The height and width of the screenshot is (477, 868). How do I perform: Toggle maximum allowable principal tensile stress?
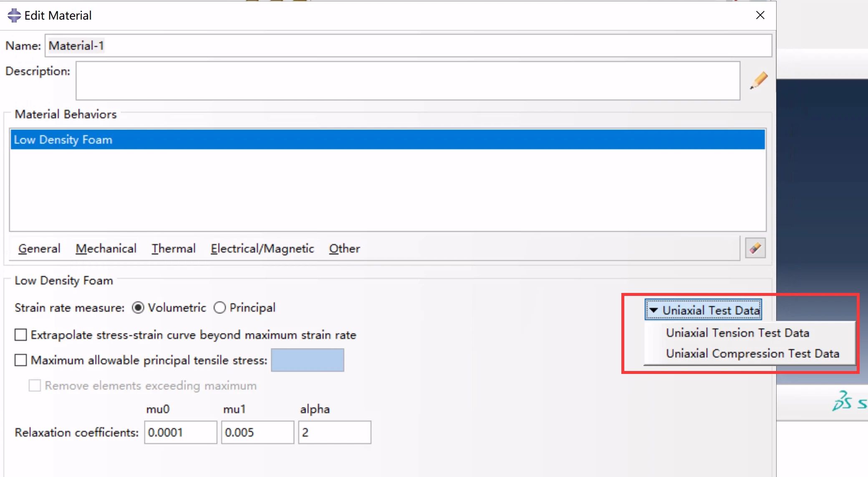tap(20, 360)
